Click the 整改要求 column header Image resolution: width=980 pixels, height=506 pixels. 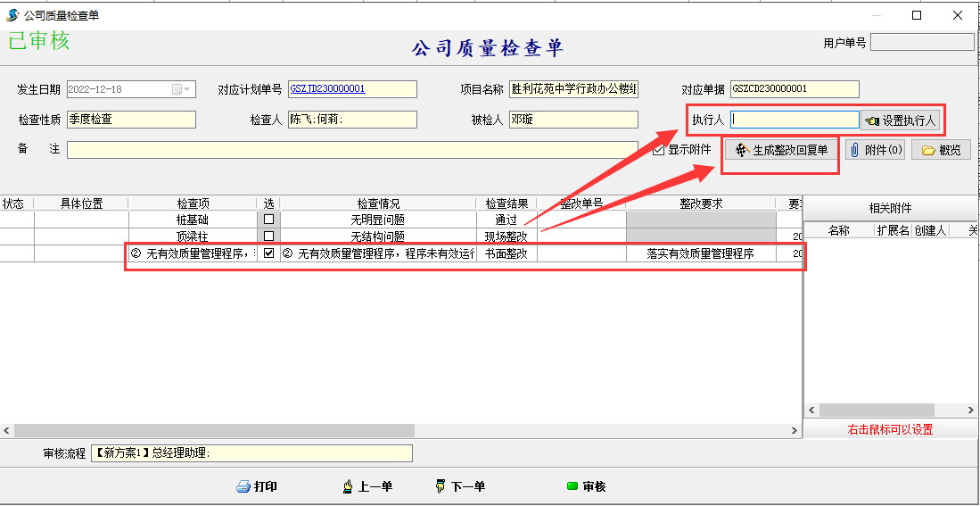coord(700,203)
